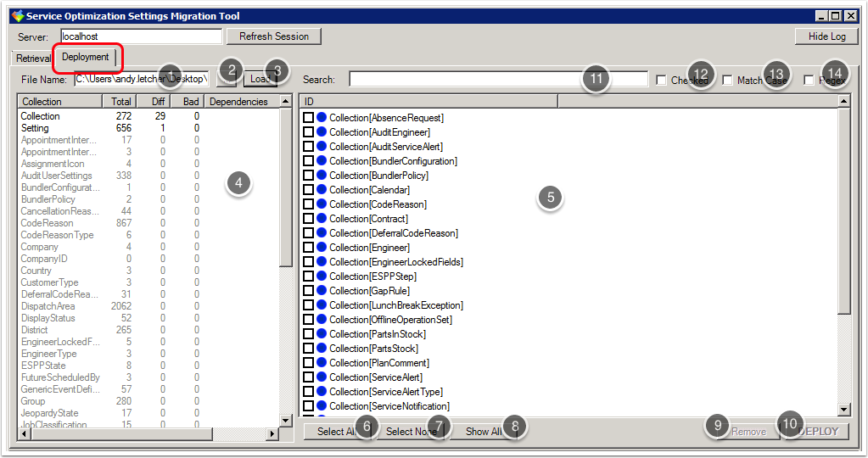Click the Hide Log button
Screen dimensions: 868x458
point(826,36)
